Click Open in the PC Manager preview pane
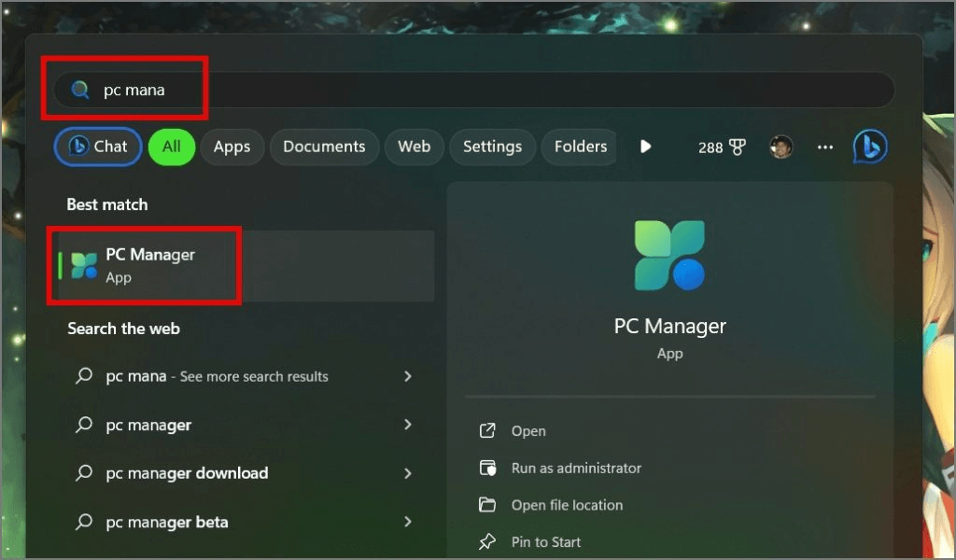The image size is (956, 560). point(528,431)
